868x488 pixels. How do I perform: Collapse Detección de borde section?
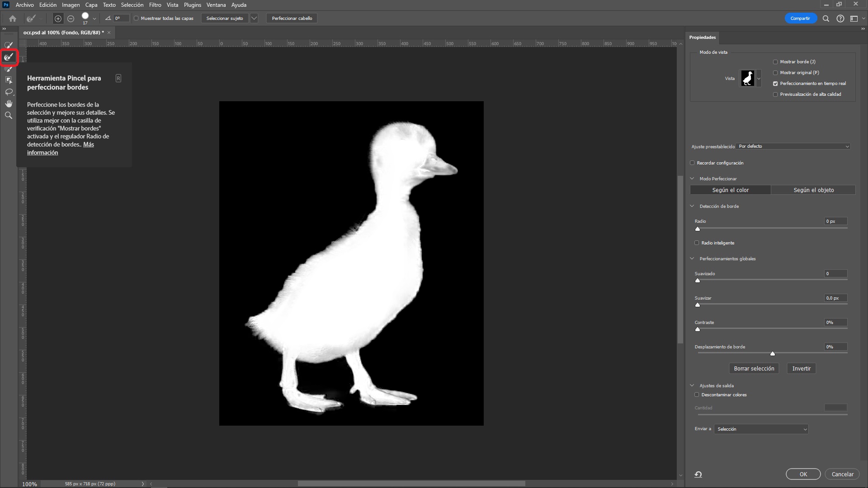click(x=692, y=206)
